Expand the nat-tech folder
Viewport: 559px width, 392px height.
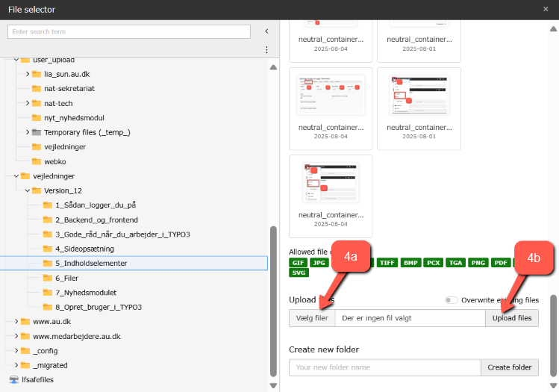[x=28, y=103]
